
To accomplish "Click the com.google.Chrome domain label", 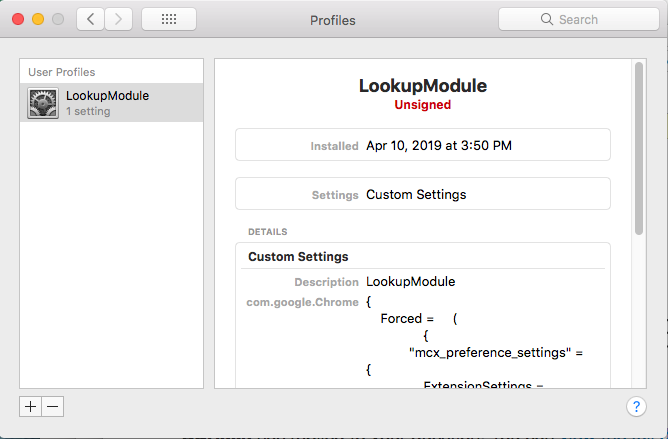I will [x=302, y=301].
